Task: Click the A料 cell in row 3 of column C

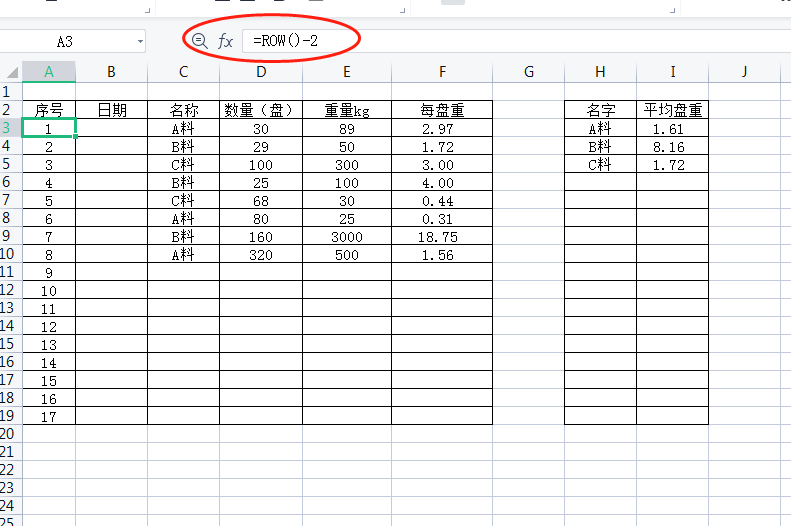Action: 184,128
